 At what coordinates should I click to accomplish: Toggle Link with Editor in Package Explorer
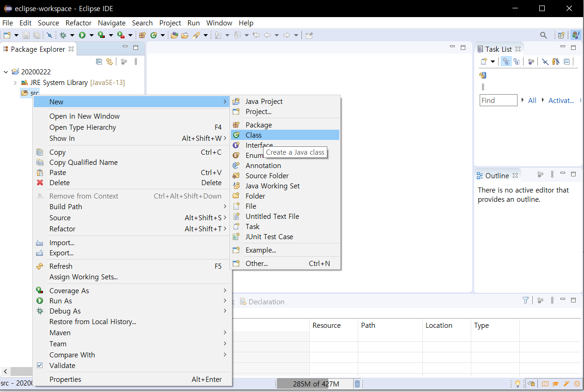coord(109,61)
